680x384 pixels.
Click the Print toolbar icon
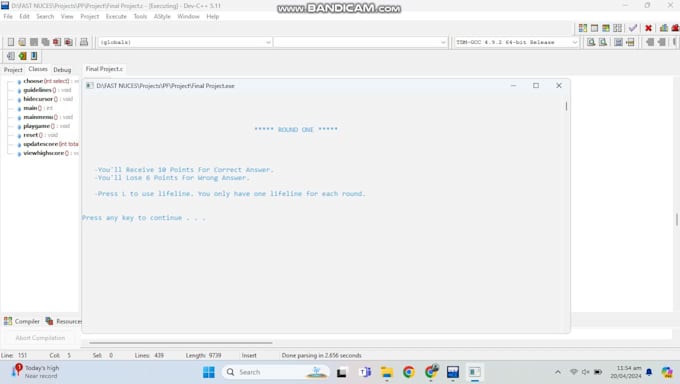(x=84, y=42)
